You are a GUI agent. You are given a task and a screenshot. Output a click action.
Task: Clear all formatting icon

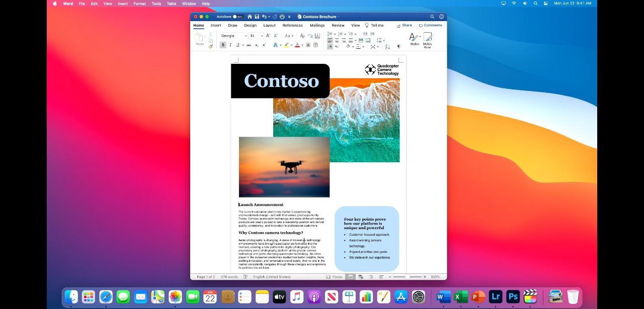coord(302,36)
